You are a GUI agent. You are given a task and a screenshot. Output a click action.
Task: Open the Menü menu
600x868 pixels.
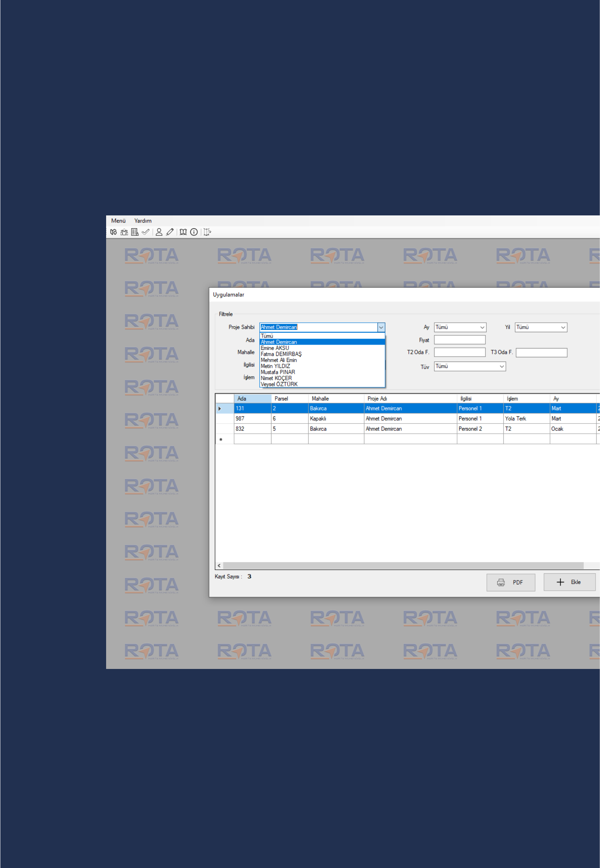pyautogui.click(x=118, y=221)
